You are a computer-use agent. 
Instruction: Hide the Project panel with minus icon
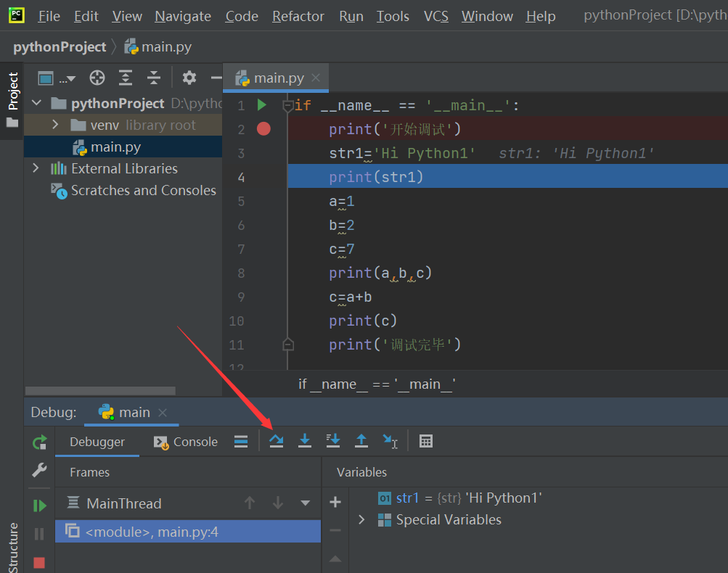coord(216,78)
